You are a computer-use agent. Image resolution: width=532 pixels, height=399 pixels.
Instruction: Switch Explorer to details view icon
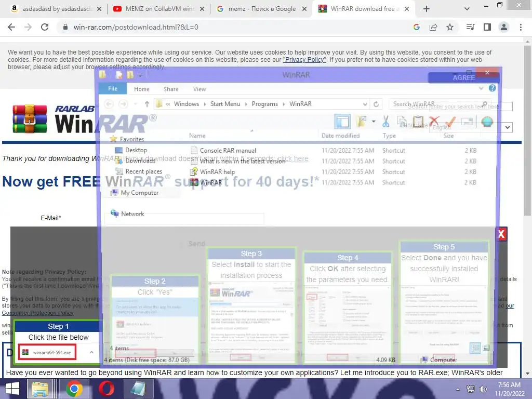475,348
